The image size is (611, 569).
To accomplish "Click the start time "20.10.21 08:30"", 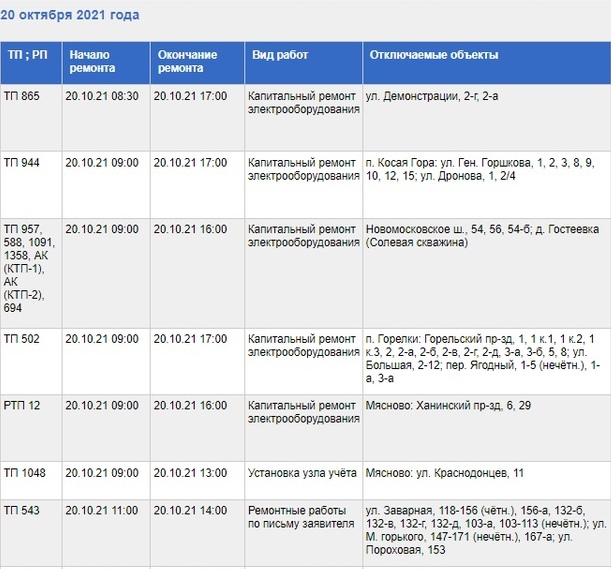I will click(102, 95).
